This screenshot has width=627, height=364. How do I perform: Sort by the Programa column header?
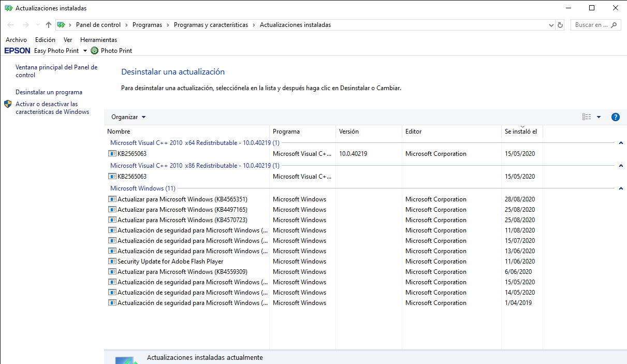tap(303, 132)
